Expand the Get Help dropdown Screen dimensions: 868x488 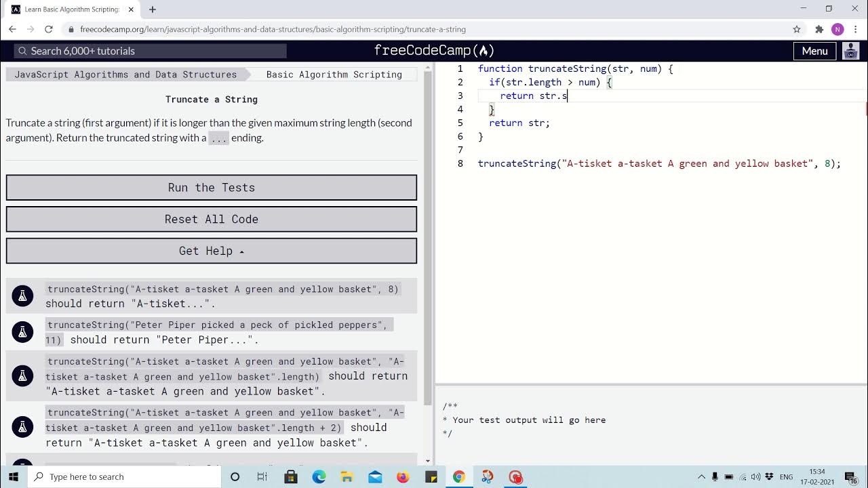point(212,251)
